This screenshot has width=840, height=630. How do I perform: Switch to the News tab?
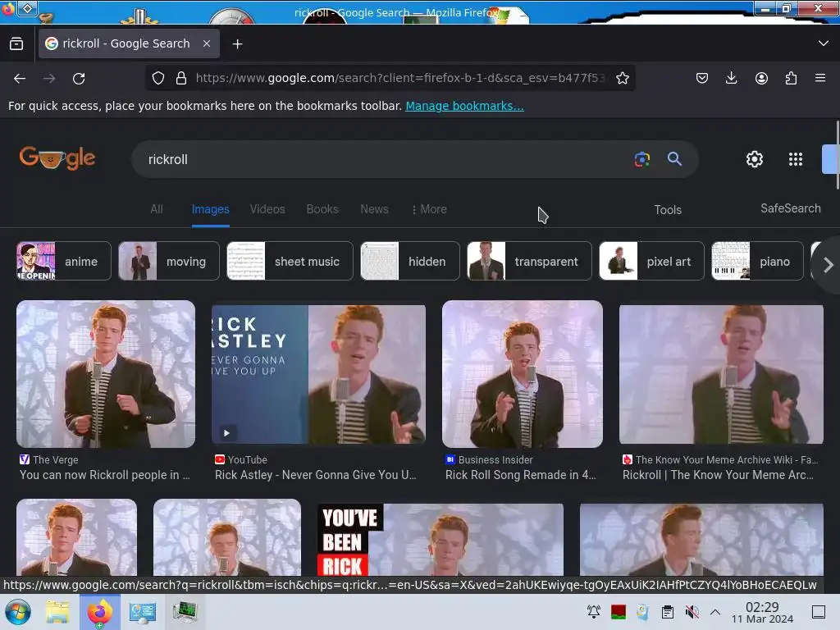(374, 209)
